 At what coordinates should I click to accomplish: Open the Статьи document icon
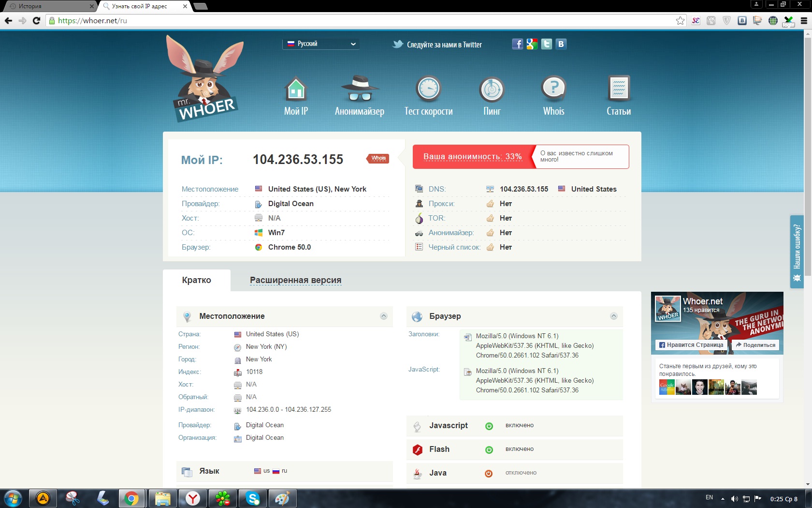coord(619,89)
